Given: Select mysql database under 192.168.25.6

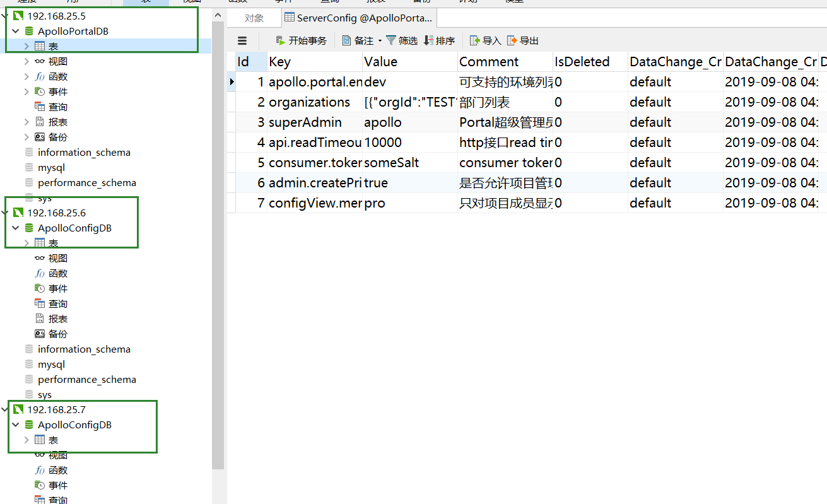Looking at the screenshot, I should point(51,364).
